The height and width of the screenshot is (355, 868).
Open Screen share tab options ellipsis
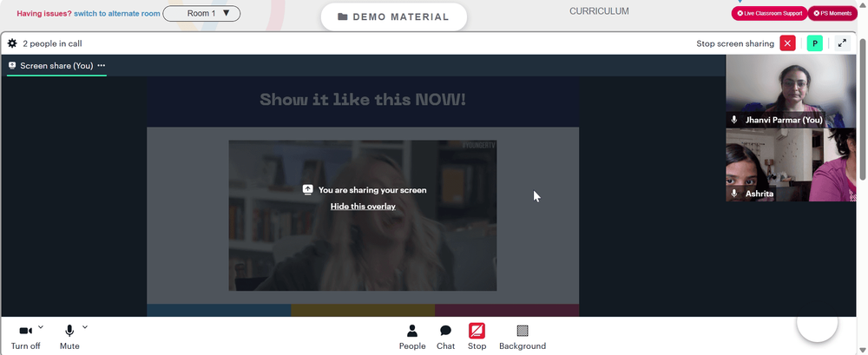point(102,65)
